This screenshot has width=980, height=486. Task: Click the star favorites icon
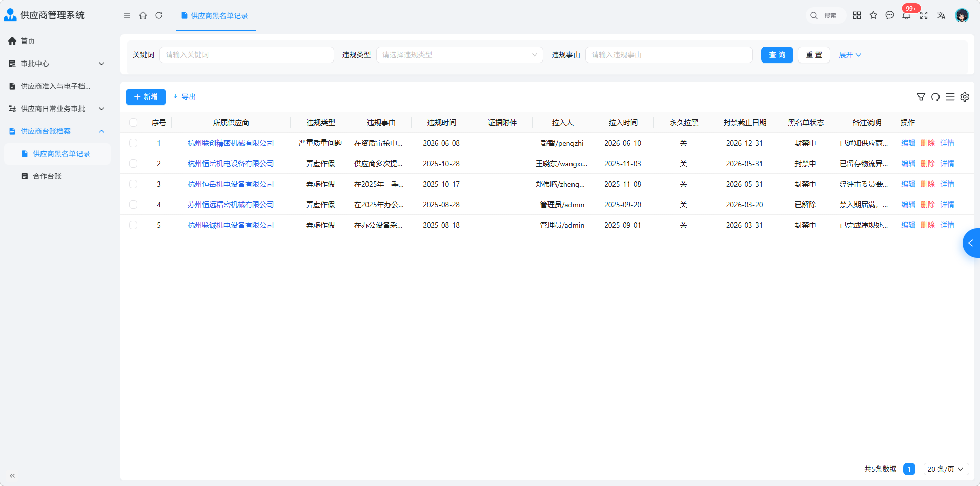[x=873, y=15]
